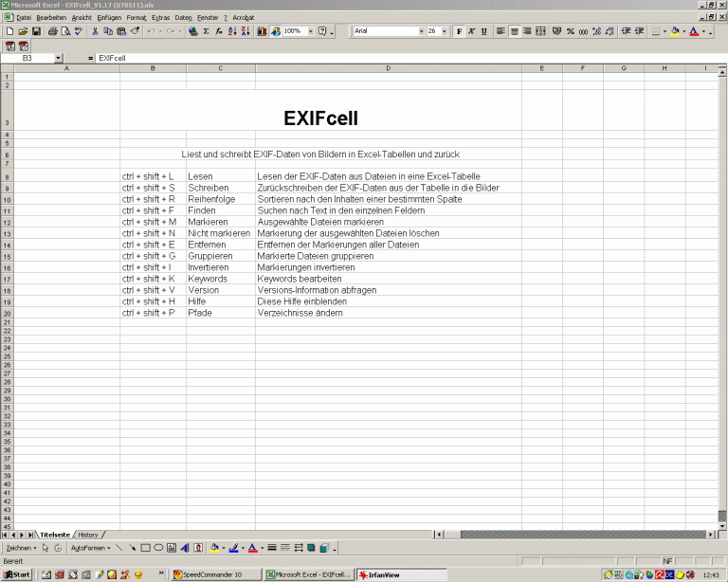The height and width of the screenshot is (582, 728).
Task: Open the Office help assistant icon
Action: coord(322,31)
